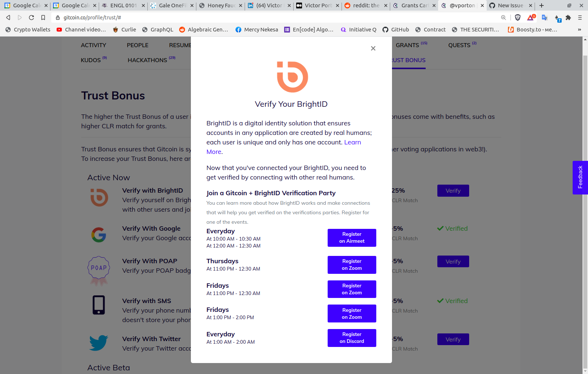The image size is (588, 374).
Task: Switch to the New Issue GitHub tab
Action: tap(510, 5)
